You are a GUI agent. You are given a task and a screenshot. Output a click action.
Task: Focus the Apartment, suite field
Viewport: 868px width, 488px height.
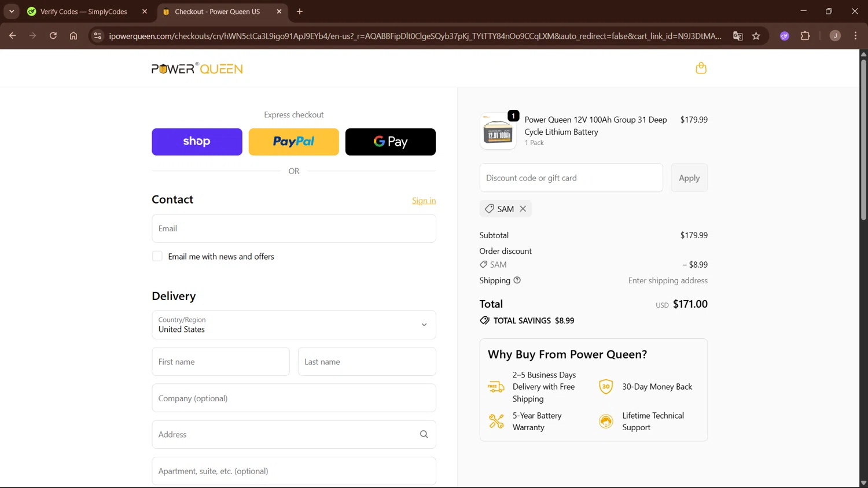[294, 471]
